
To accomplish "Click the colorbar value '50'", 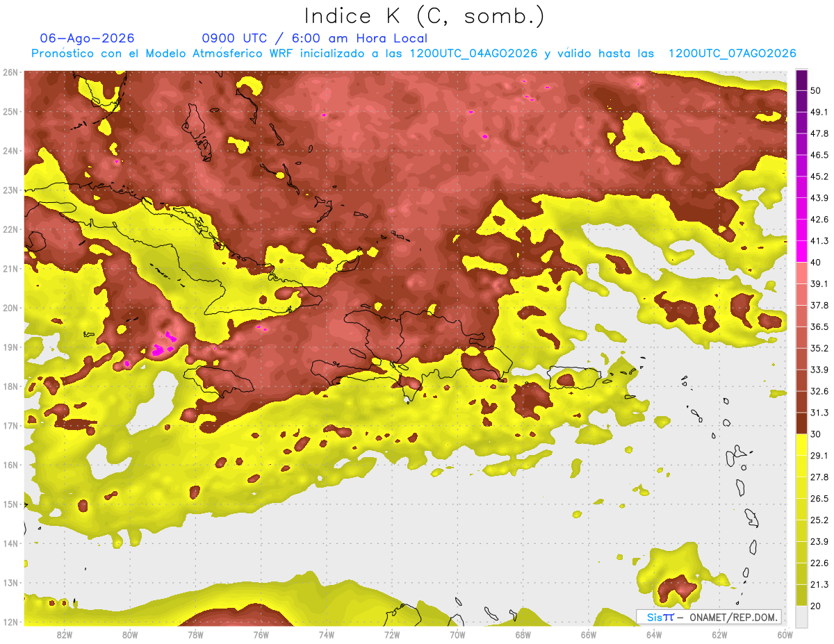I will tap(816, 90).
